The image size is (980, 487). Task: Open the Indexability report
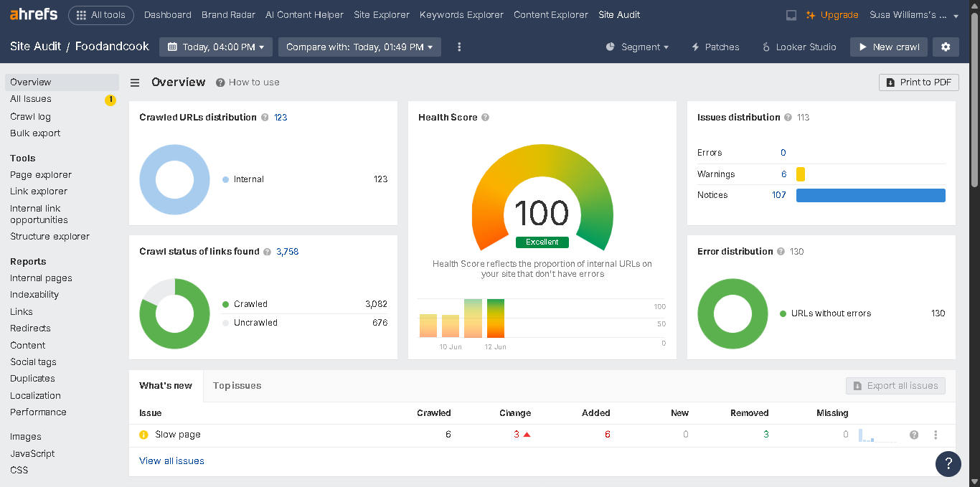point(34,295)
